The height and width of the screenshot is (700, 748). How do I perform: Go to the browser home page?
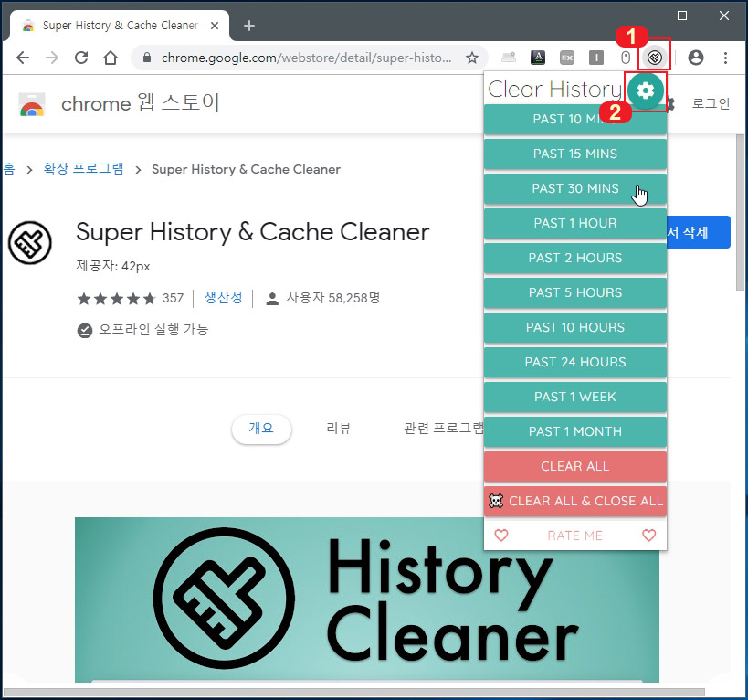coord(111,58)
